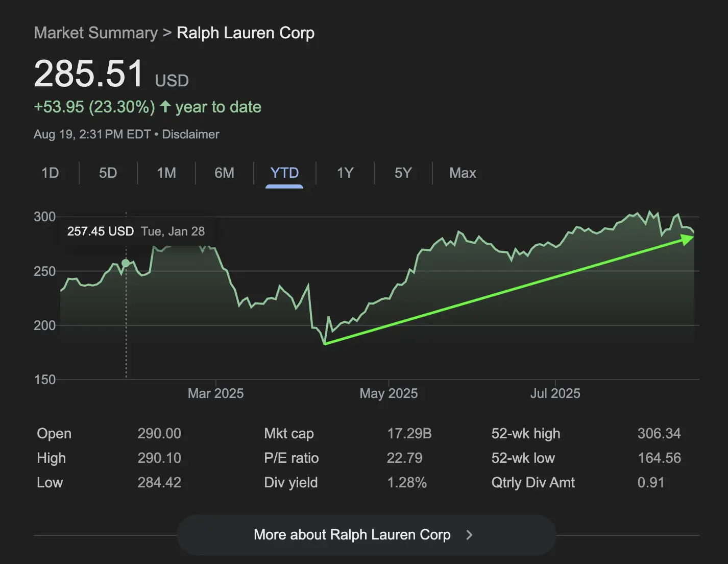The height and width of the screenshot is (564, 728).
Task: Select the 5D time range tab
Action: 108,173
